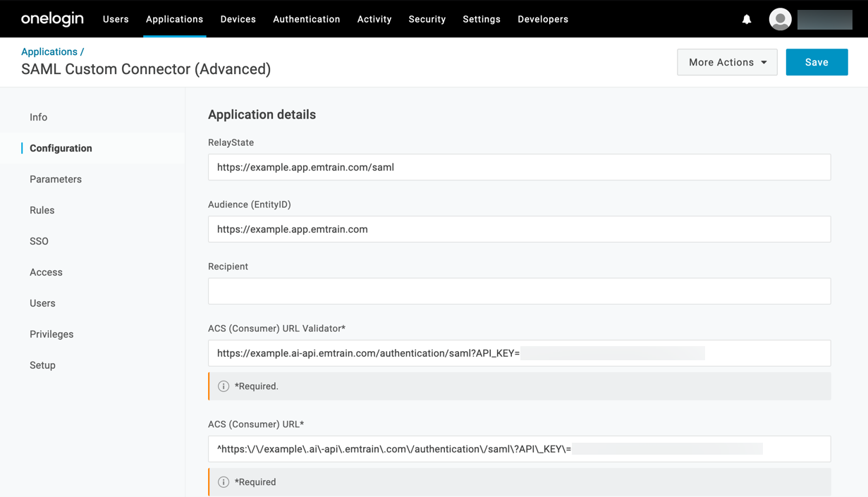Focus the empty Recipient field
This screenshot has width=868, height=497.
pyautogui.click(x=519, y=291)
